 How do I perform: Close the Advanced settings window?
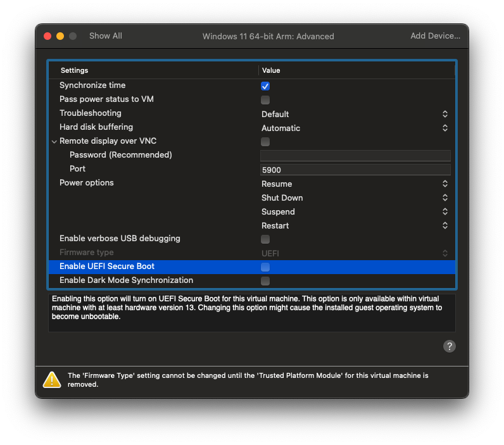[x=47, y=36]
